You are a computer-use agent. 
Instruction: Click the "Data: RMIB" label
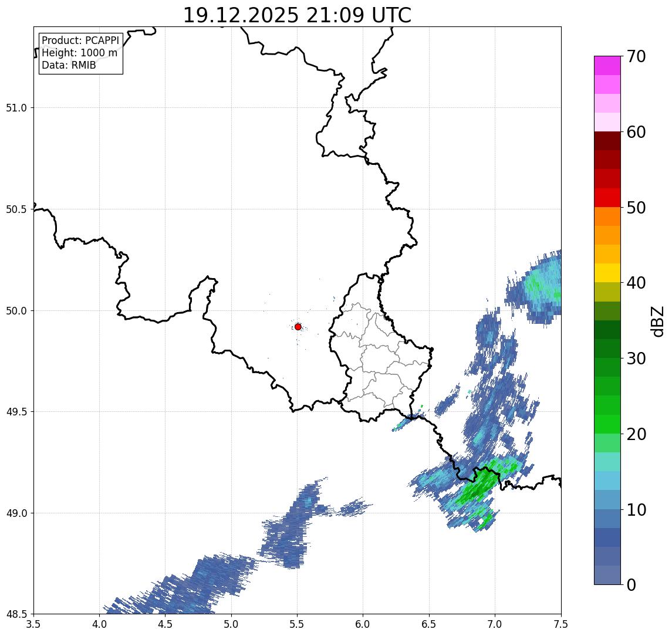[x=69, y=65]
